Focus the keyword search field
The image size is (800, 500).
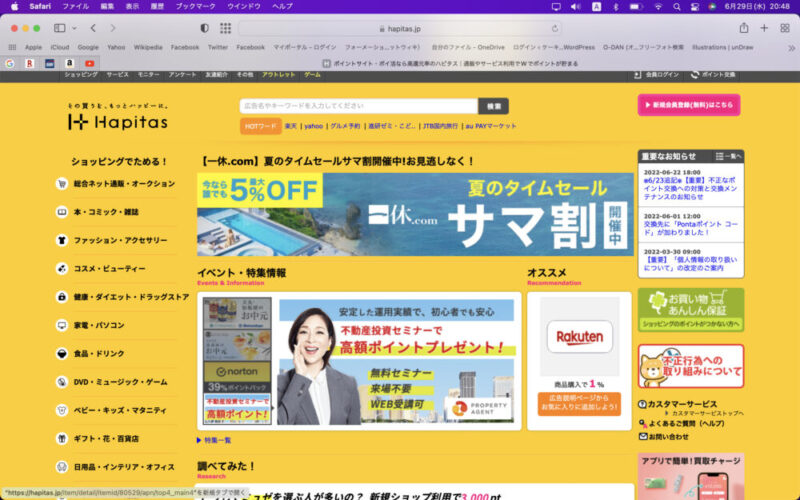(x=359, y=106)
